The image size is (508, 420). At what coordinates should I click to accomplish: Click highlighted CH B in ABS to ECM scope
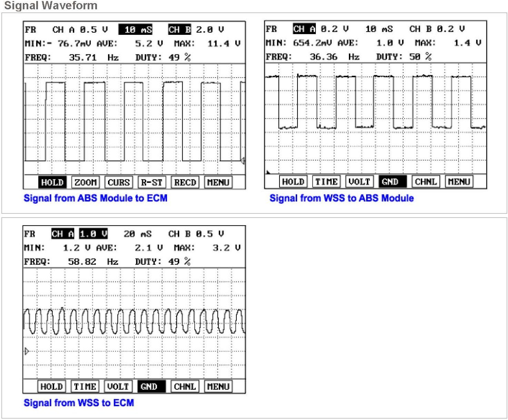click(179, 30)
